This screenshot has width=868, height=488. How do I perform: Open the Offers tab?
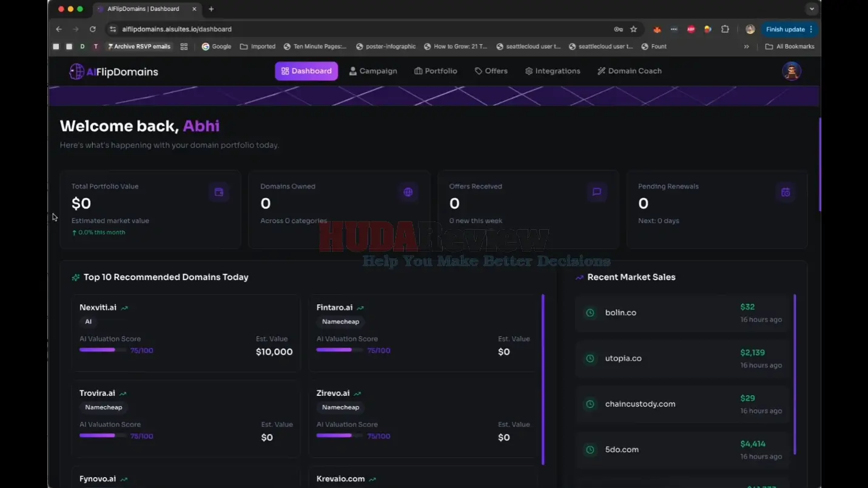491,71
